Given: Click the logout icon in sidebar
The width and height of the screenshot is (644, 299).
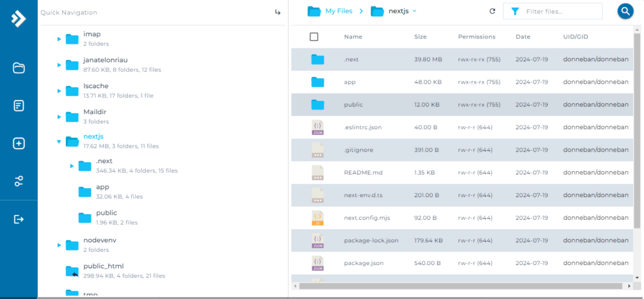Looking at the screenshot, I should 19,219.
